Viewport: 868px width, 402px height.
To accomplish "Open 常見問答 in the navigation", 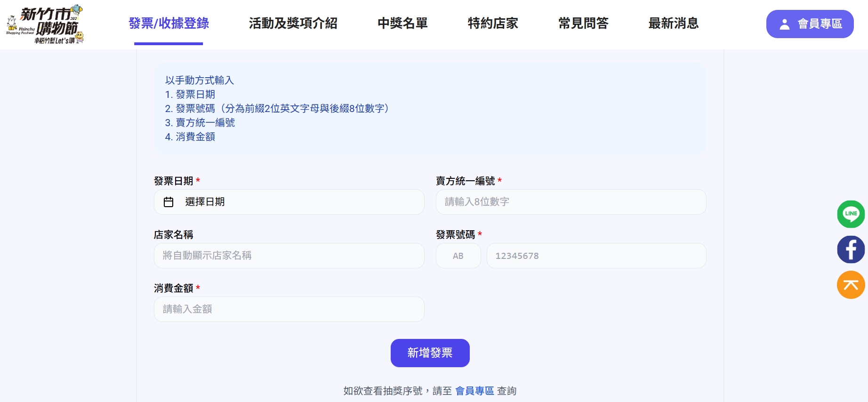I will (x=583, y=23).
